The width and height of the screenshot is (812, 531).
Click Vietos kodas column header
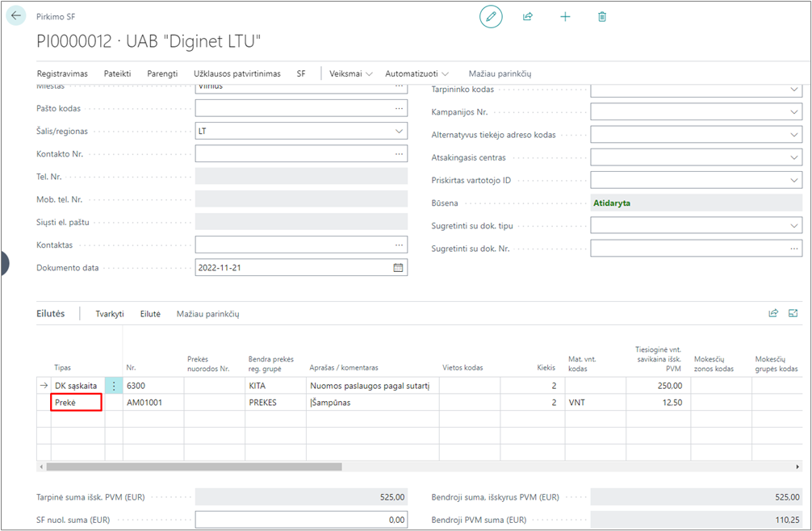tap(463, 367)
